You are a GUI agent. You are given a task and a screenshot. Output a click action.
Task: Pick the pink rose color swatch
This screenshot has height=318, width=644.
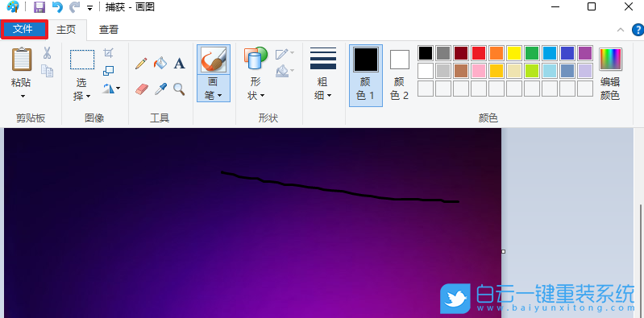(479, 71)
